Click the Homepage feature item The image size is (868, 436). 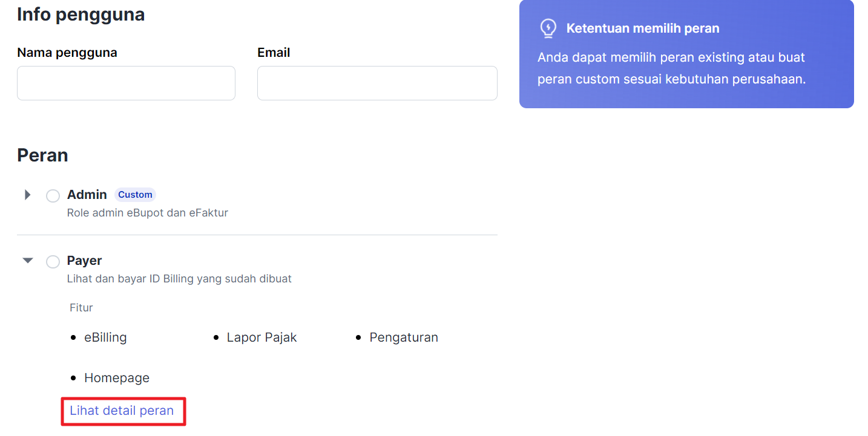117,378
